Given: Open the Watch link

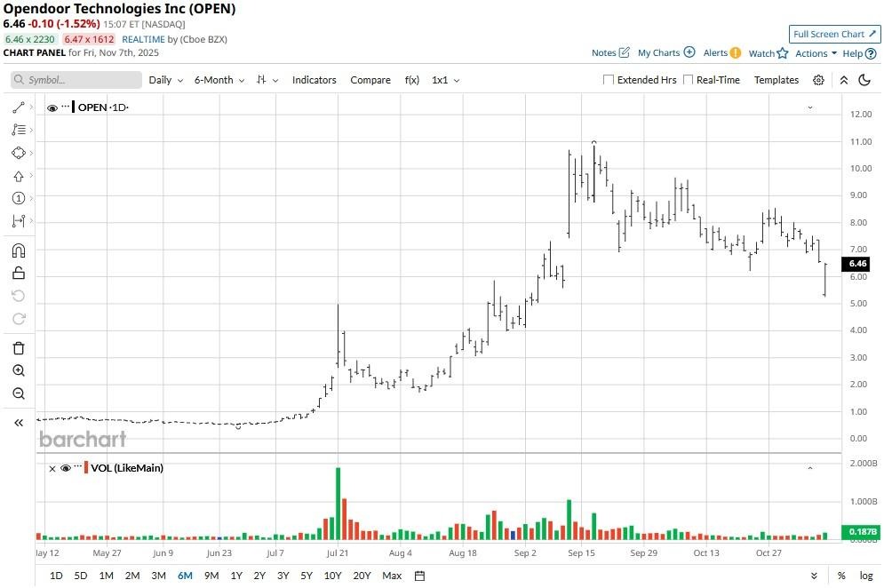Looking at the screenshot, I should (x=761, y=53).
